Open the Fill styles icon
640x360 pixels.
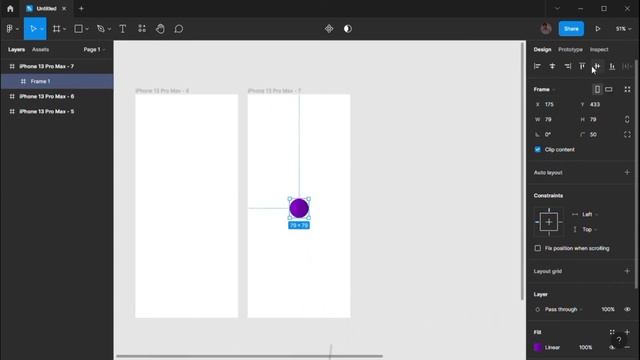pos(612,332)
